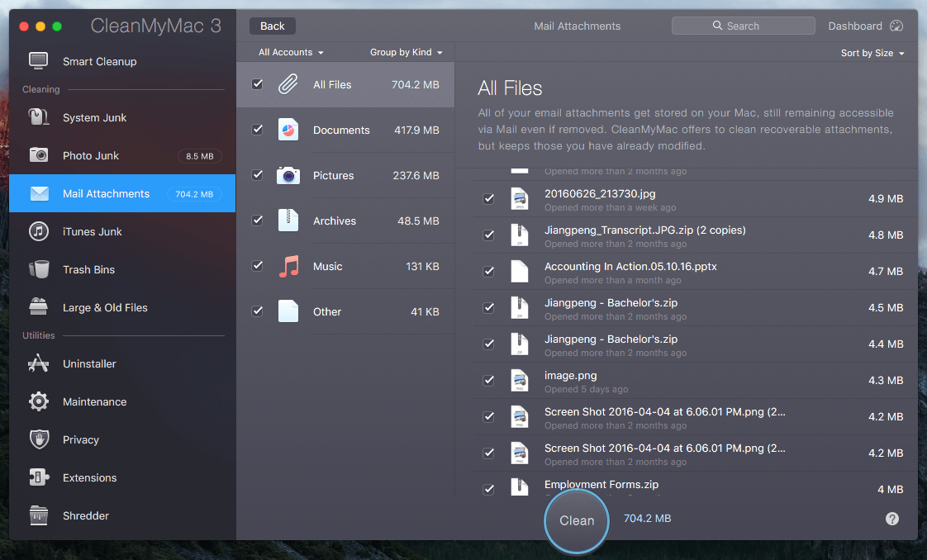Viewport: 927px width, 560px height.
Task: Open the Dashboard link
Action: 865,26
